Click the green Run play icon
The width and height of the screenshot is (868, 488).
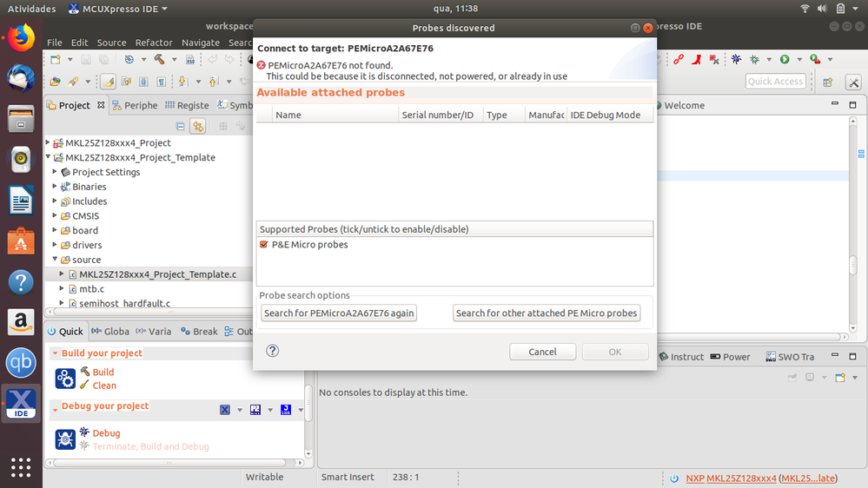[785, 59]
